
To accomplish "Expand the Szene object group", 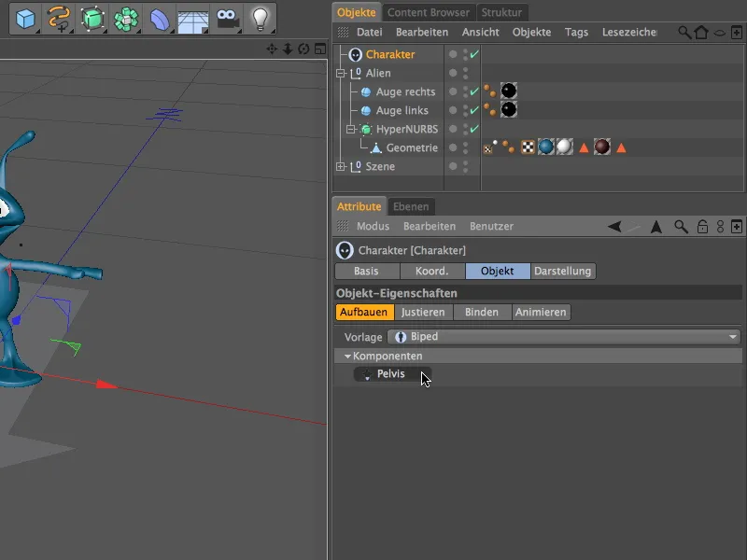I will point(341,167).
